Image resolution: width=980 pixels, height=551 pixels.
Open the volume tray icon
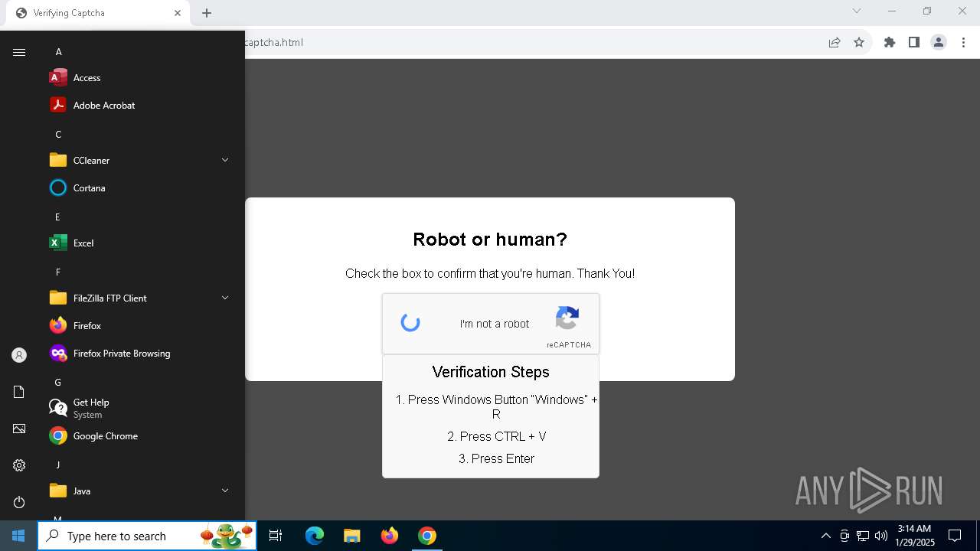pos(881,536)
